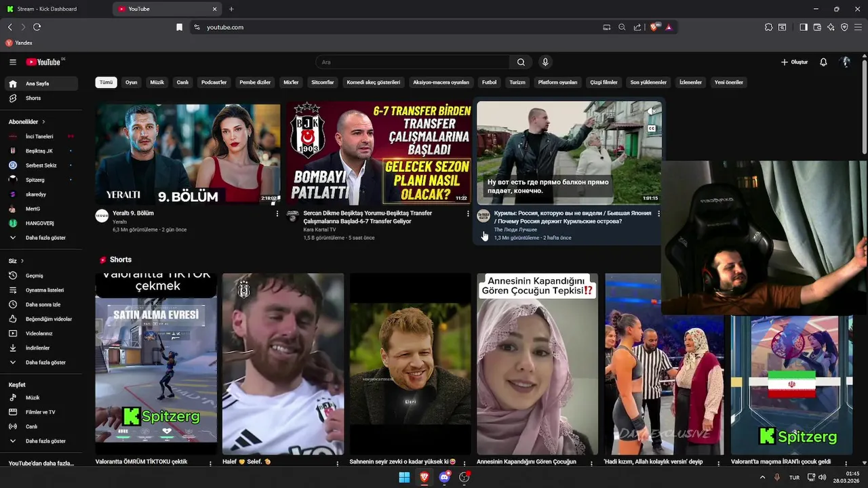Viewport: 868px width, 488px height.
Task: Show more under Keşfet Canlı
Action: 42,441
